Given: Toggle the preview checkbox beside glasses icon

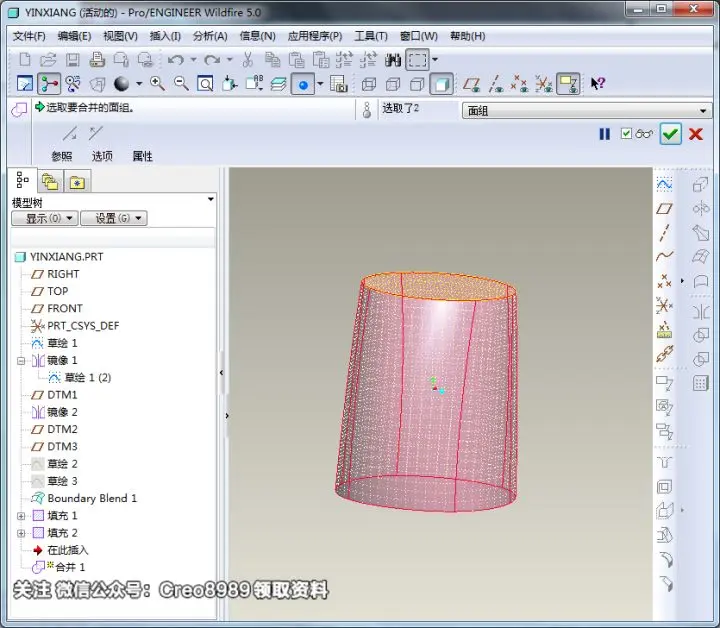Looking at the screenshot, I should point(626,134).
